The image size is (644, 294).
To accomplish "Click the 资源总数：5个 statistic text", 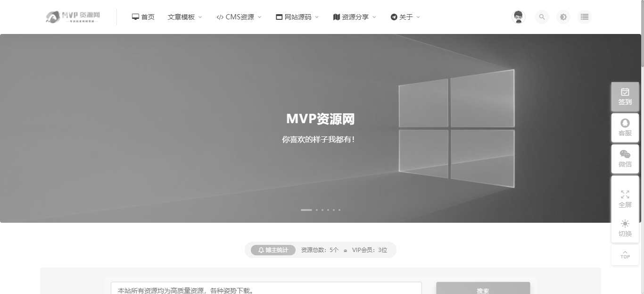I will click(320, 250).
